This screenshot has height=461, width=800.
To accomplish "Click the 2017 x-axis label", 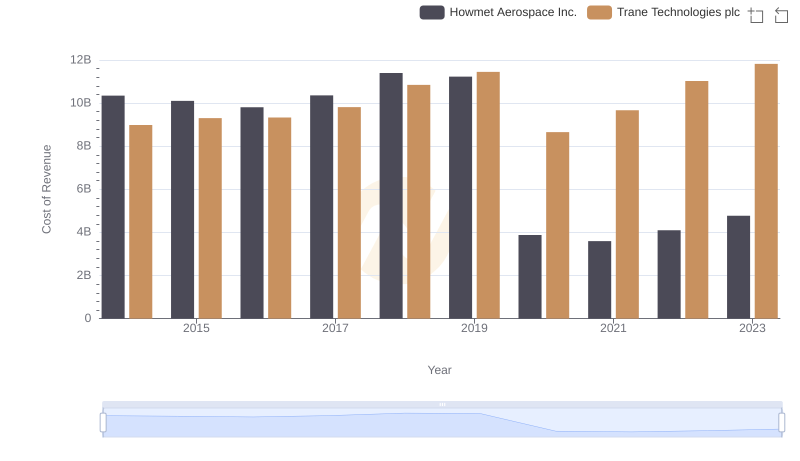I will tap(335, 328).
